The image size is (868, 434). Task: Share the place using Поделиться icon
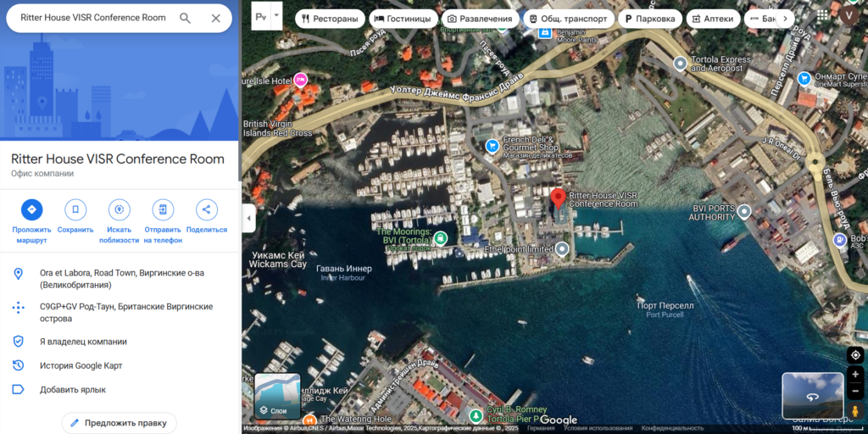(206, 209)
